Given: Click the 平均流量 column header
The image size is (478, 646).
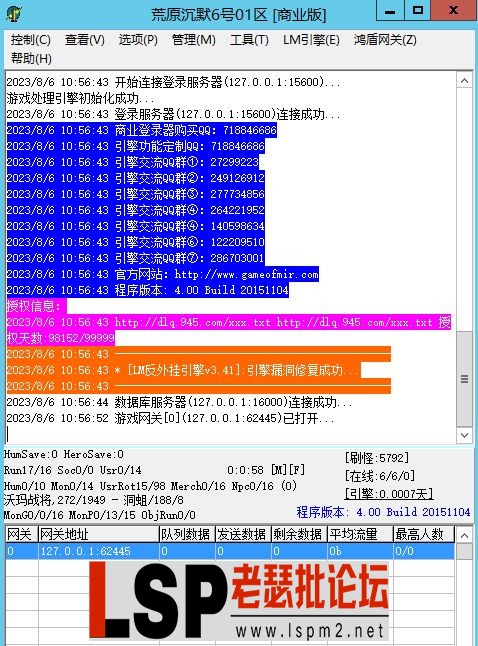Looking at the screenshot, I should [x=360, y=534].
